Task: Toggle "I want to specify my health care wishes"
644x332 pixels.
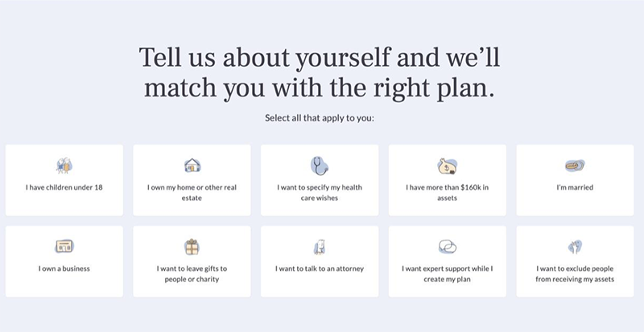Action: tap(320, 192)
